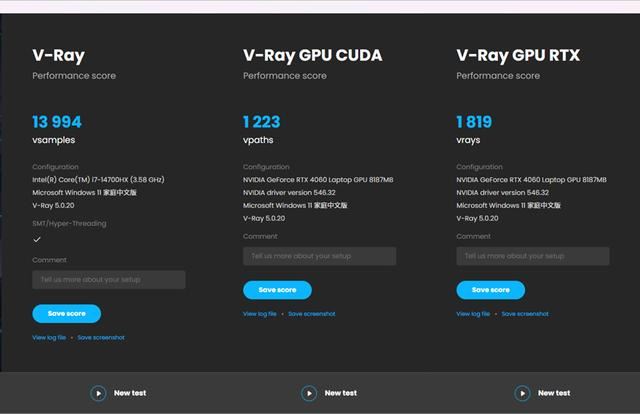Focus the GPU CUDA comment text field
The width and height of the screenshot is (640, 414).
[x=319, y=256]
